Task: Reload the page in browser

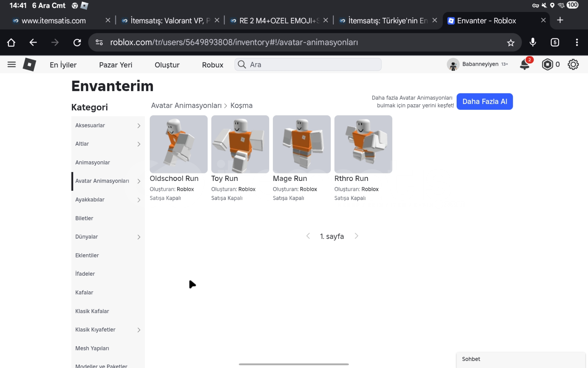Action: 77,43
